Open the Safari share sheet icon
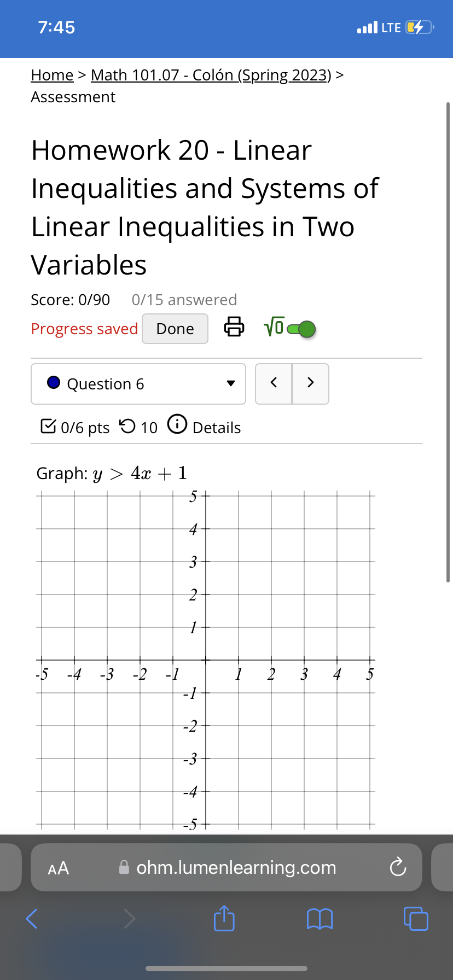 (224, 918)
